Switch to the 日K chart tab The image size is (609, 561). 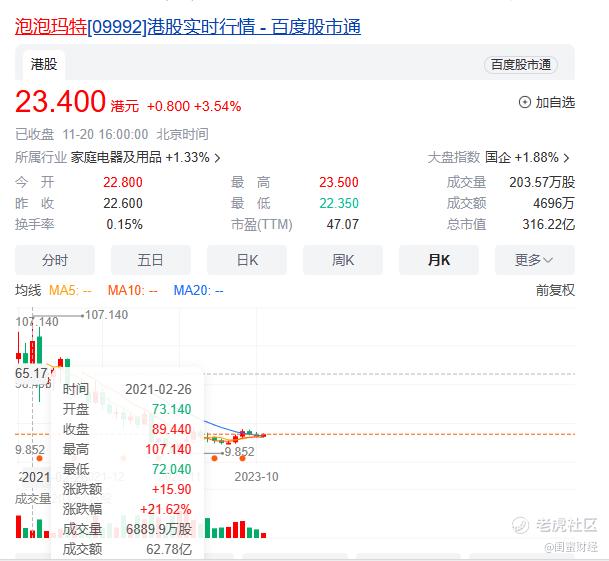pos(247,260)
